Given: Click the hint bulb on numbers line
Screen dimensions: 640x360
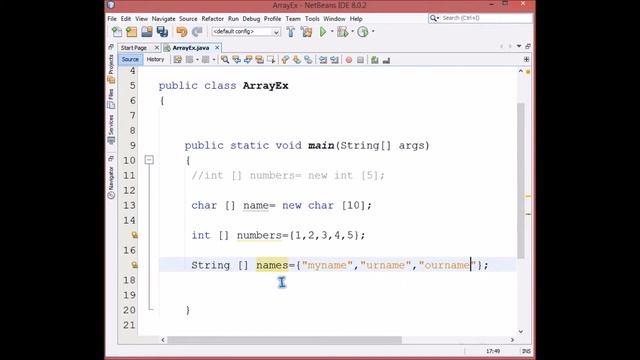Looking at the screenshot, I should click(134, 235).
